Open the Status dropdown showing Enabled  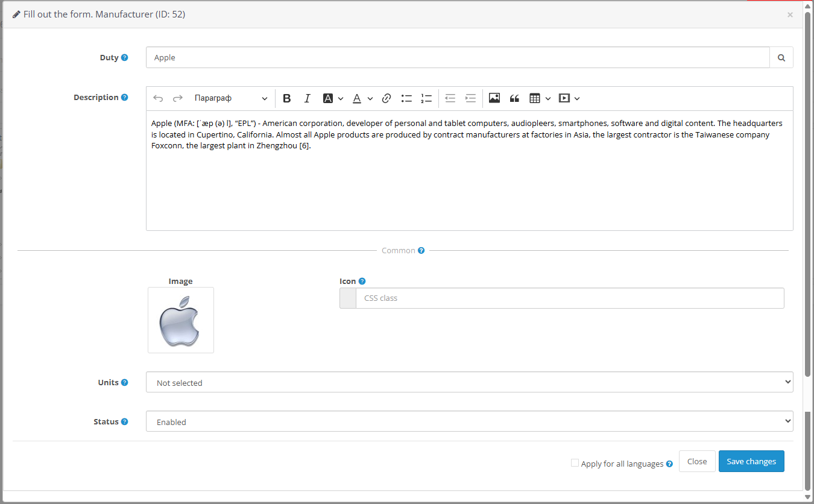coord(470,421)
